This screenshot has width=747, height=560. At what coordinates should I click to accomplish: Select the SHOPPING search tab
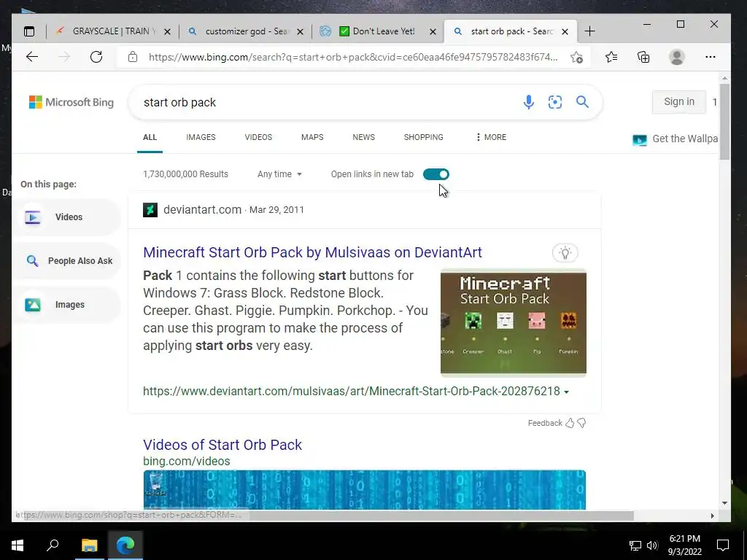coord(424,137)
